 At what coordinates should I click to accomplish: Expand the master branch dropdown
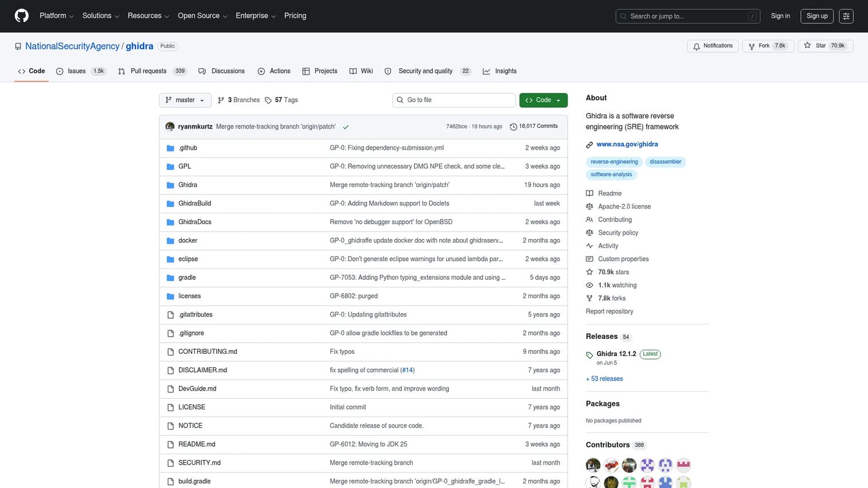pos(185,100)
